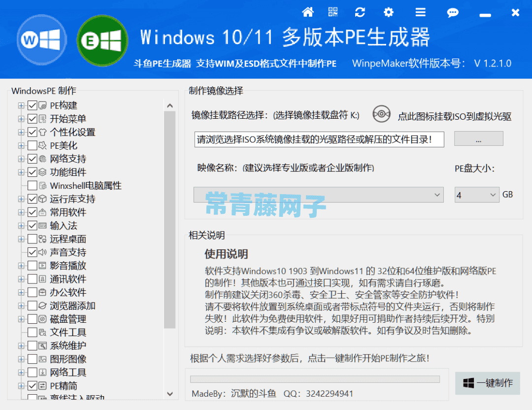532x410 pixels.
Task: Select the 系统维护 tree item label
Action: coord(68,346)
